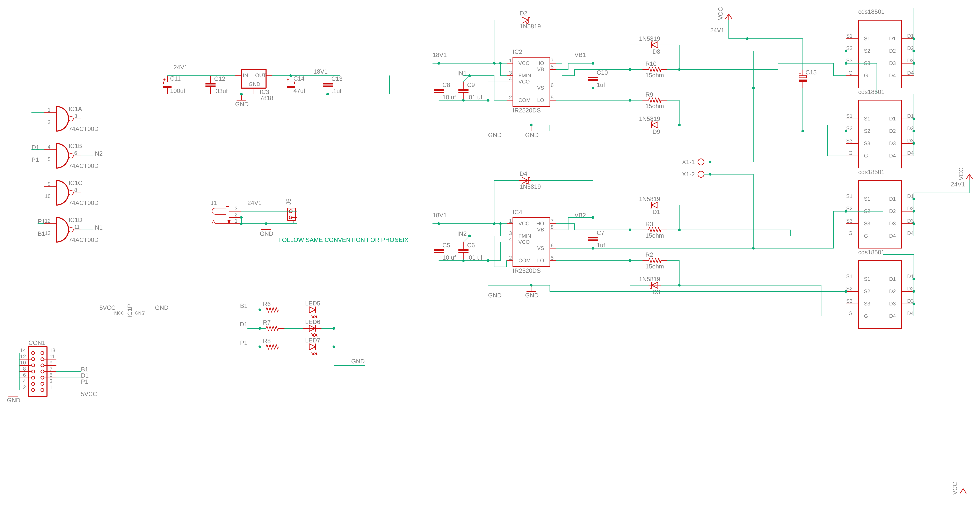This screenshot has width=980, height=527.
Task: Select the X1-2 terminal circle
Action: (x=701, y=174)
